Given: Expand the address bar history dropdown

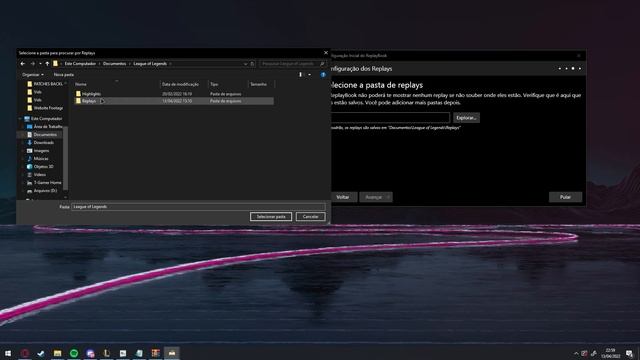Looking at the screenshot, I should 245,64.
